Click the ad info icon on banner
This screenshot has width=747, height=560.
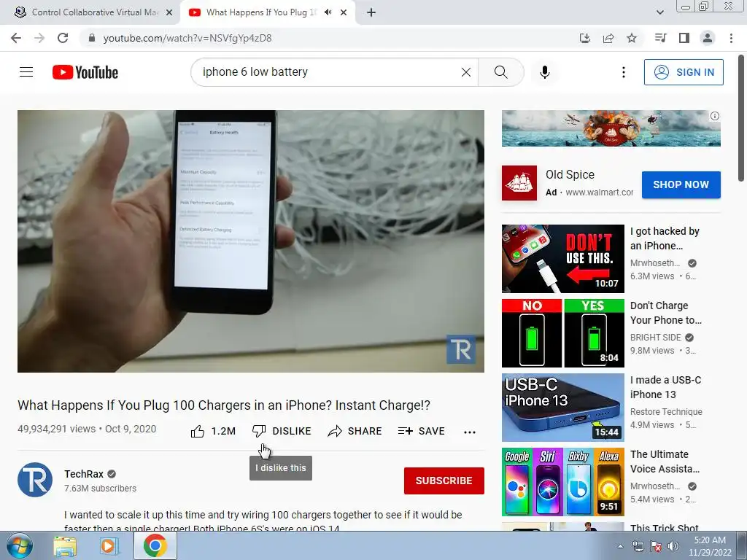tap(715, 116)
